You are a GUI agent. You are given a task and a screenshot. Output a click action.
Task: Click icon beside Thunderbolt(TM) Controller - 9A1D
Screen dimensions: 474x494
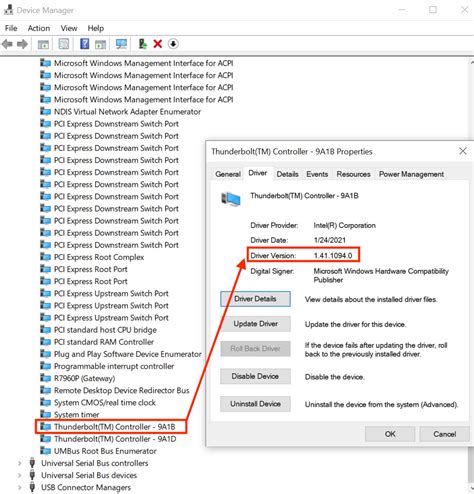(x=45, y=439)
